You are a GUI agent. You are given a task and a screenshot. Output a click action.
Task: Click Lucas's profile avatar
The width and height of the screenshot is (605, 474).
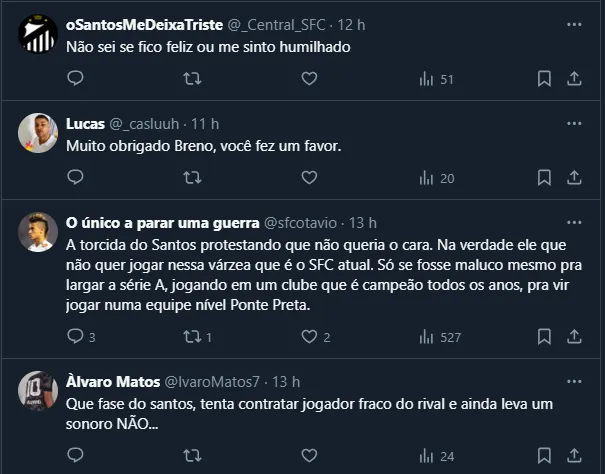click(x=37, y=133)
